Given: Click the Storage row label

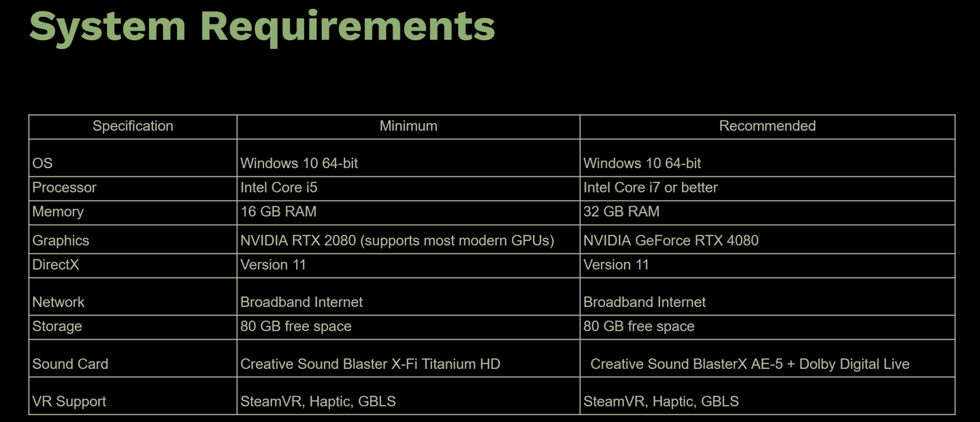Looking at the screenshot, I should click(57, 326).
